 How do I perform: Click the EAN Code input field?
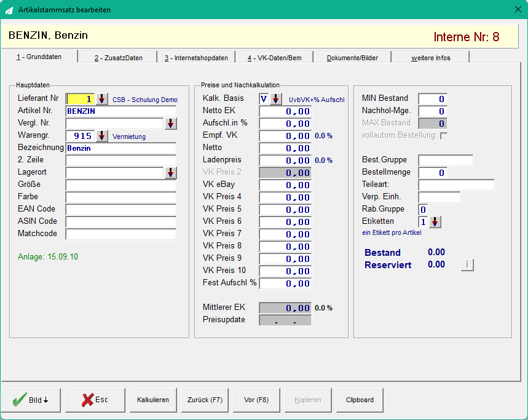pos(121,210)
